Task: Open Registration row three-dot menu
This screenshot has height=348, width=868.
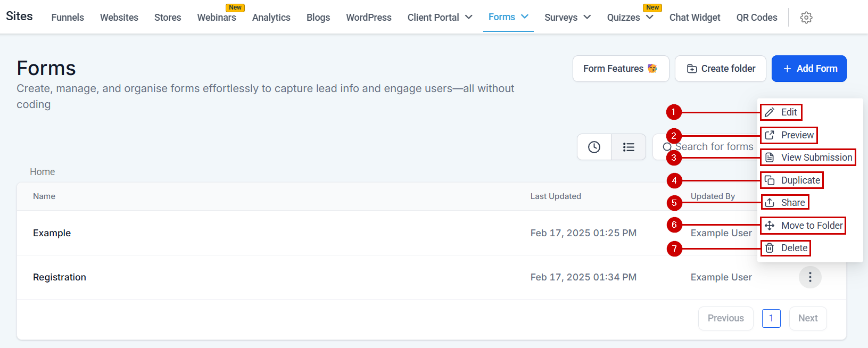Action: (810, 277)
